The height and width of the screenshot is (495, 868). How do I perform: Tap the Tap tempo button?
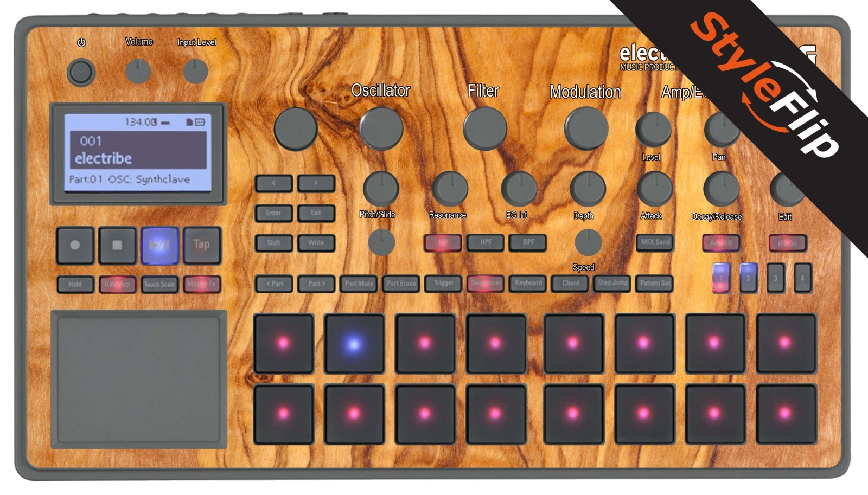pos(202,245)
